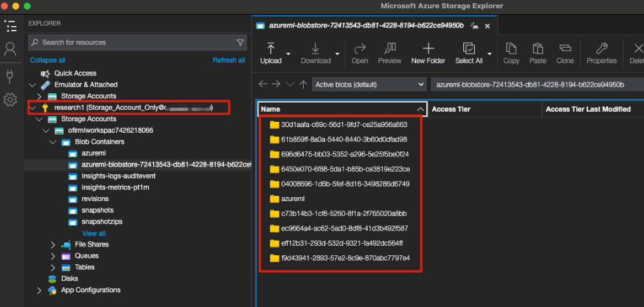Click the Collapse all link
Image resolution: width=644 pixels, height=307 pixels.
click(x=48, y=60)
